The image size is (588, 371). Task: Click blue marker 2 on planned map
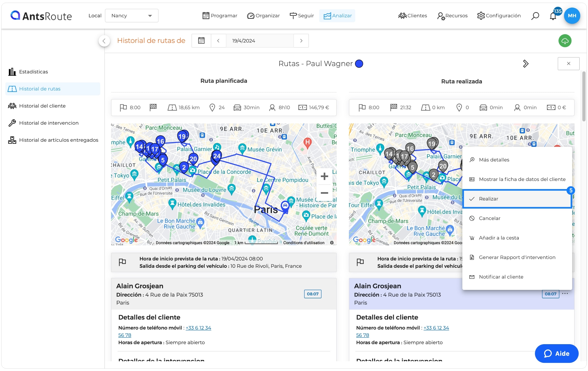[184, 167]
